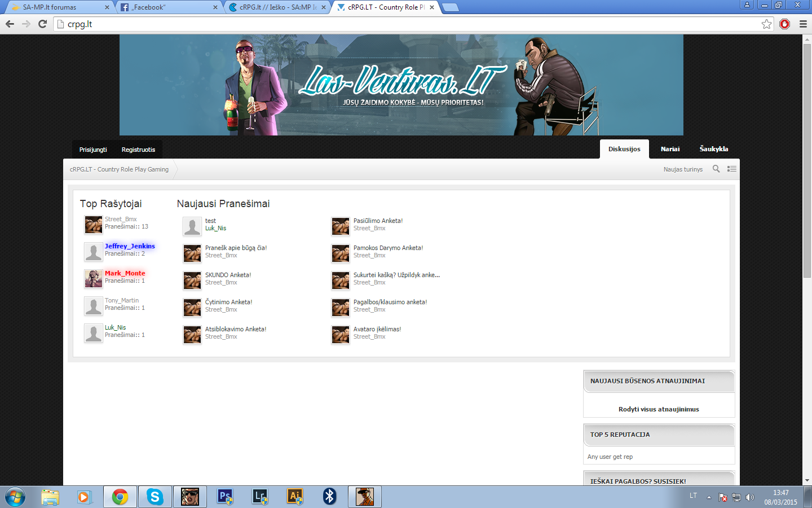Launch Photoshop from the taskbar
Image resolution: width=812 pixels, height=508 pixels.
pos(225,497)
